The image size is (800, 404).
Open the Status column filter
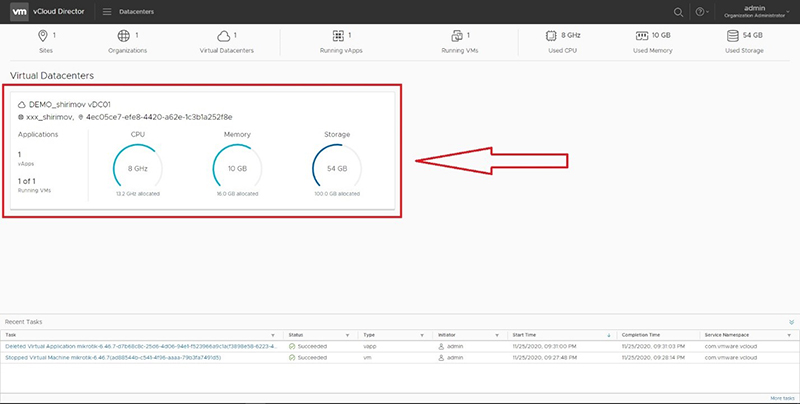[347, 335]
